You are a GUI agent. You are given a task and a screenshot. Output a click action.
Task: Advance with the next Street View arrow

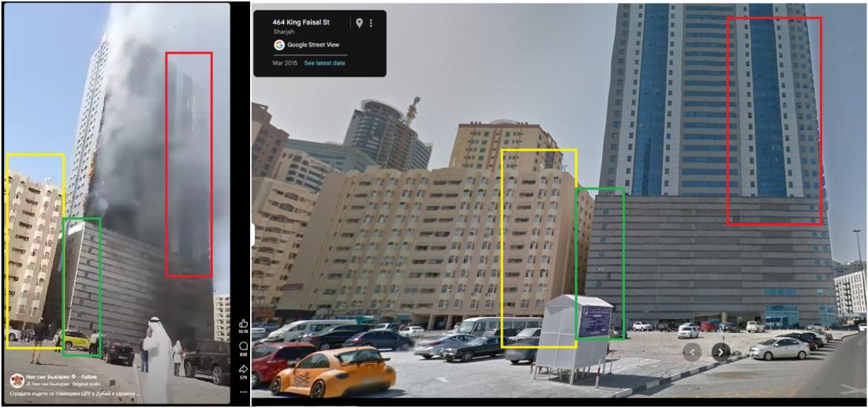click(x=720, y=352)
